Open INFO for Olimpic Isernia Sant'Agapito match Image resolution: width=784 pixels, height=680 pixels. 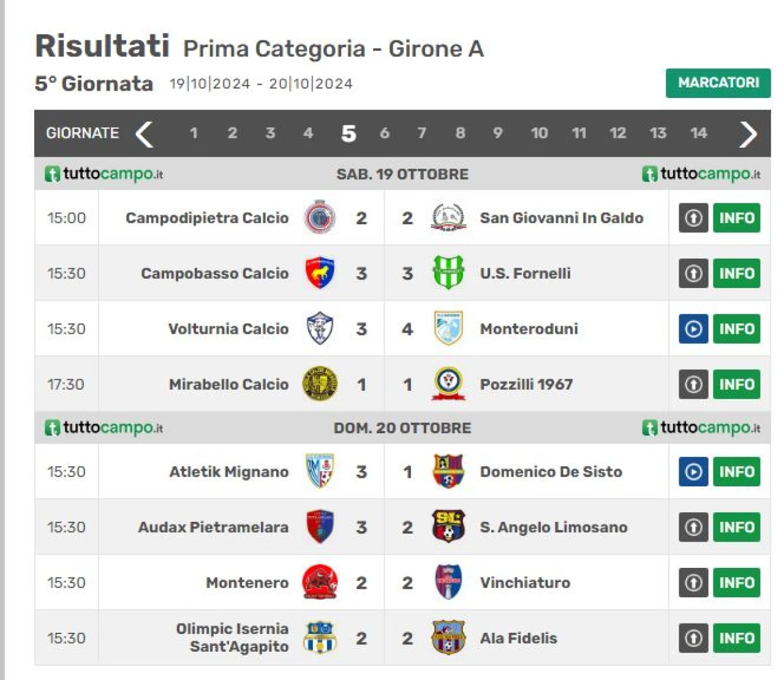736,638
